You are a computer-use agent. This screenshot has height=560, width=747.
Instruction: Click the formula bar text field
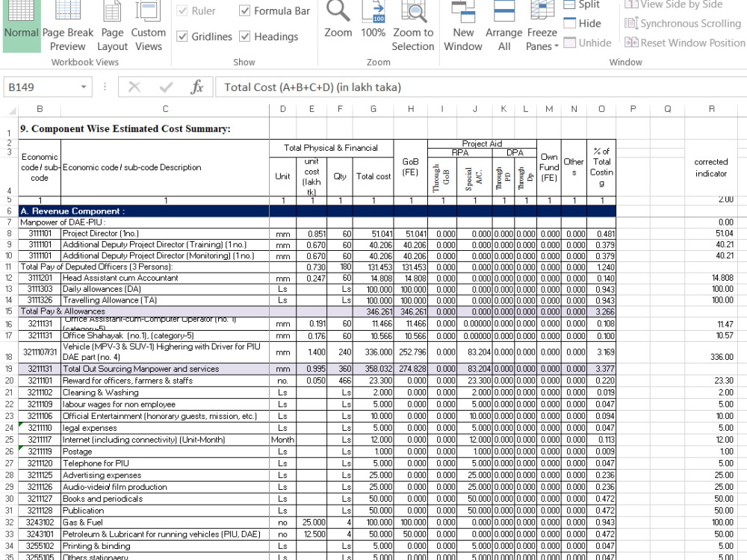(x=481, y=87)
